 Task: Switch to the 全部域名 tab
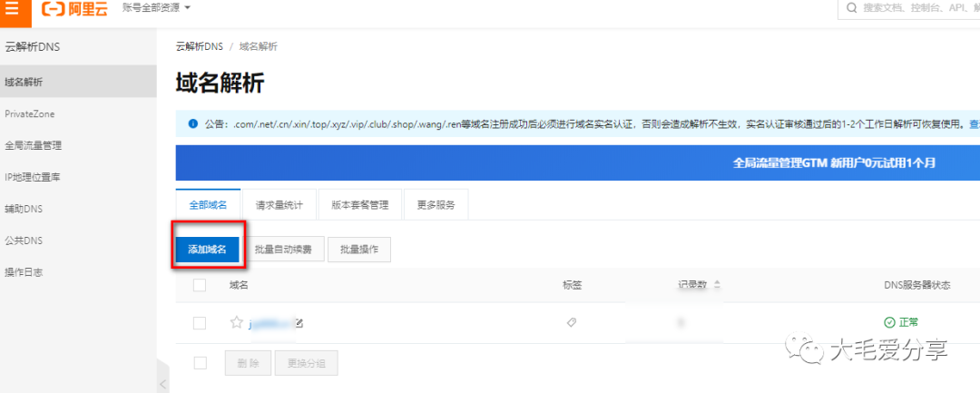(x=208, y=205)
